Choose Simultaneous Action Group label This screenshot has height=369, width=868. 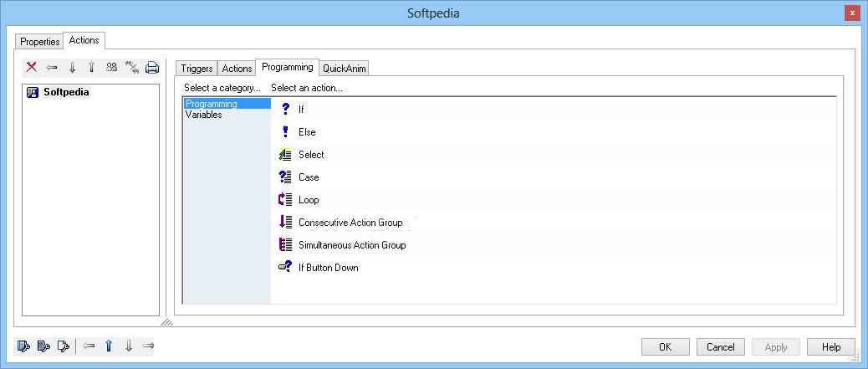click(x=352, y=245)
